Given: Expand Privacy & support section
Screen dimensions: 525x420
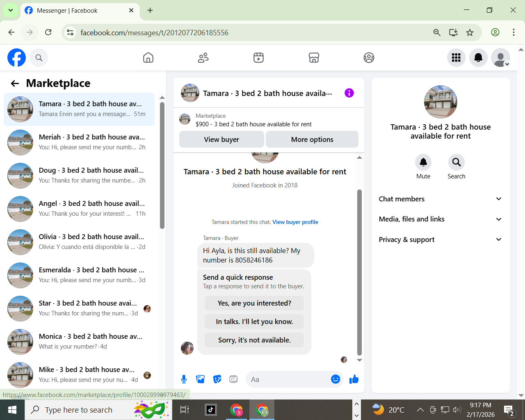Looking at the screenshot, I should point(441,240).
